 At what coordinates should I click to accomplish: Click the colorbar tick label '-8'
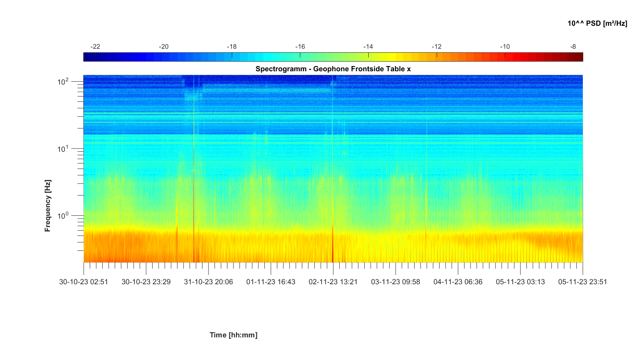(573, 47)
